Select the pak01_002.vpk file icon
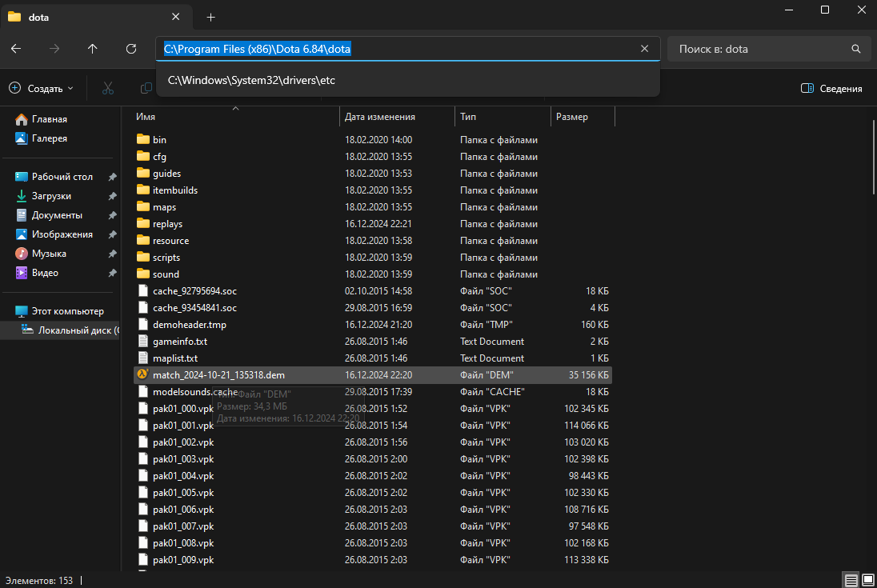 coord(143,442)
